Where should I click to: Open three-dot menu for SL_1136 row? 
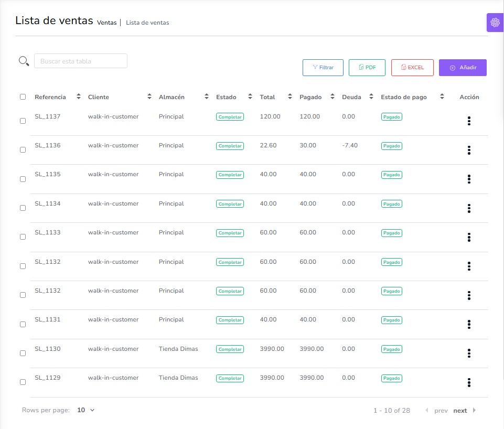coord(469,150)
